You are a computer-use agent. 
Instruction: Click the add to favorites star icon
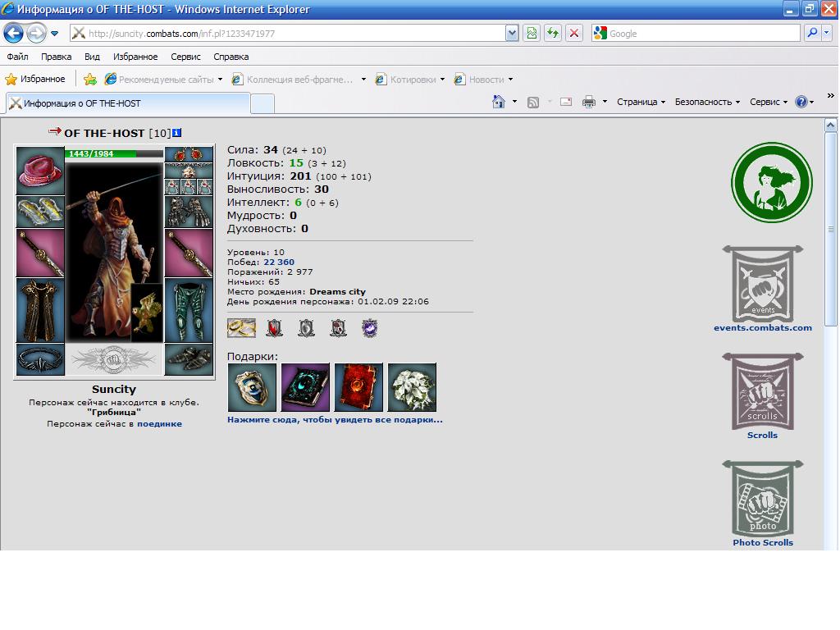point(90,80)
